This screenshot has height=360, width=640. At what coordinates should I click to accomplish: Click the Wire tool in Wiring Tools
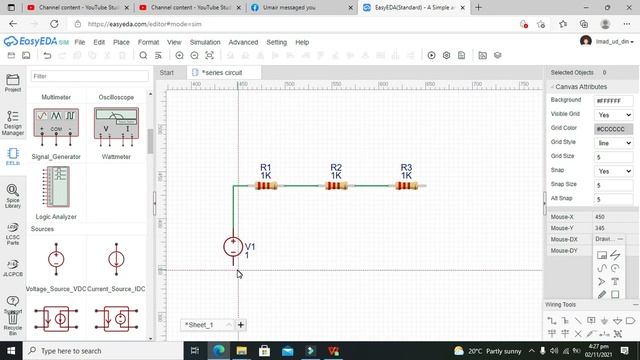pyautogui.click(x=551, y=321)
